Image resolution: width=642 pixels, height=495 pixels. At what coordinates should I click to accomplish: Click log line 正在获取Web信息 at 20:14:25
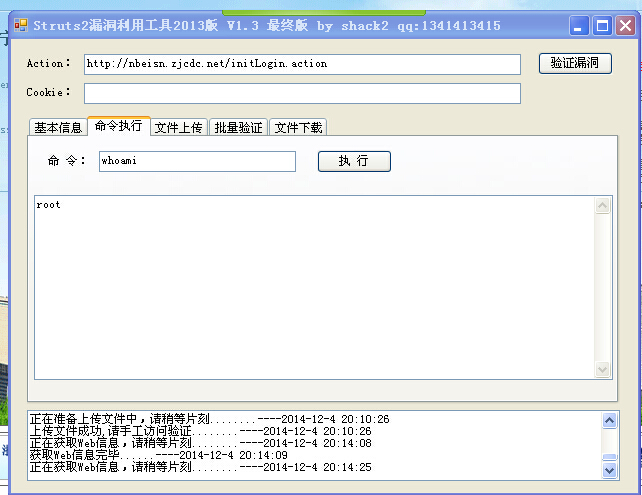pos(200,467)
